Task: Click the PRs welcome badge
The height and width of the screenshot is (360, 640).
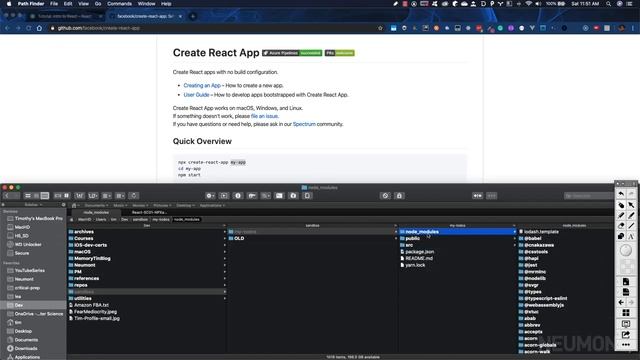Action: pyautogui.click(x=340, y=53)
